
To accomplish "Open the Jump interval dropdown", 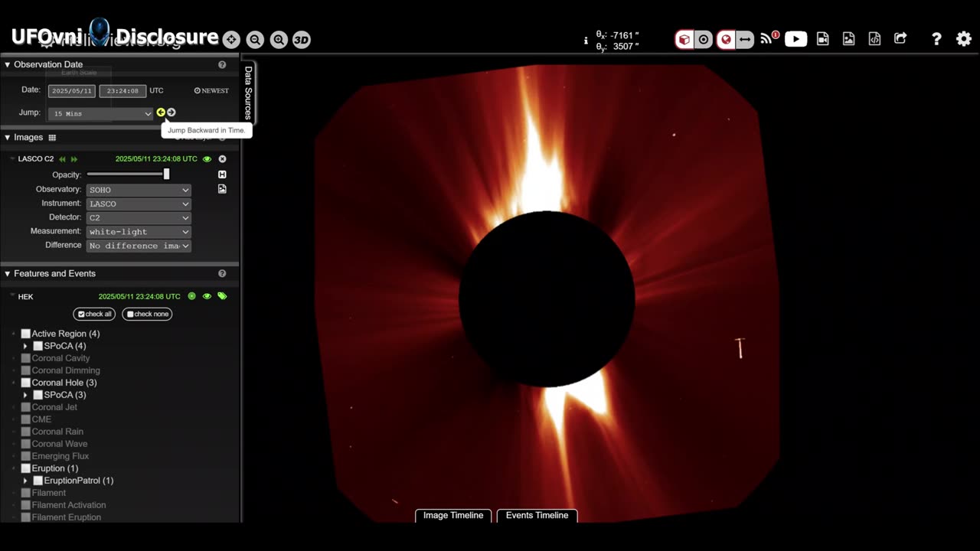I will [100, 113].
